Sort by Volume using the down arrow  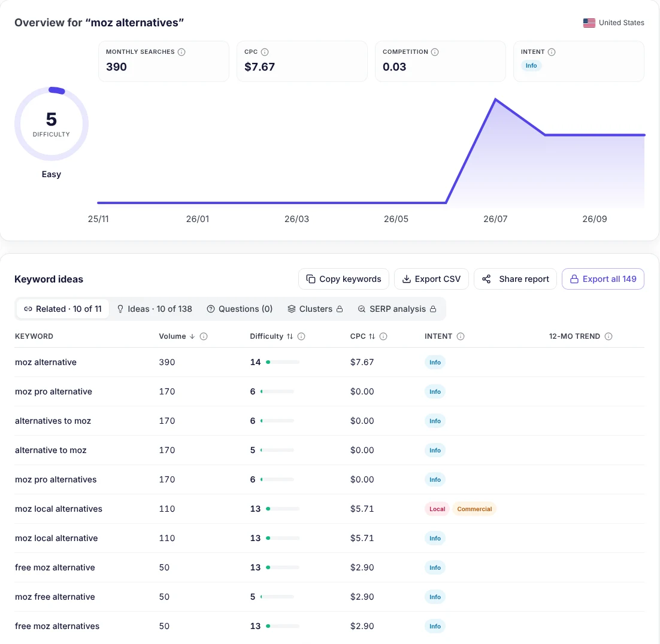coord(192,336)
